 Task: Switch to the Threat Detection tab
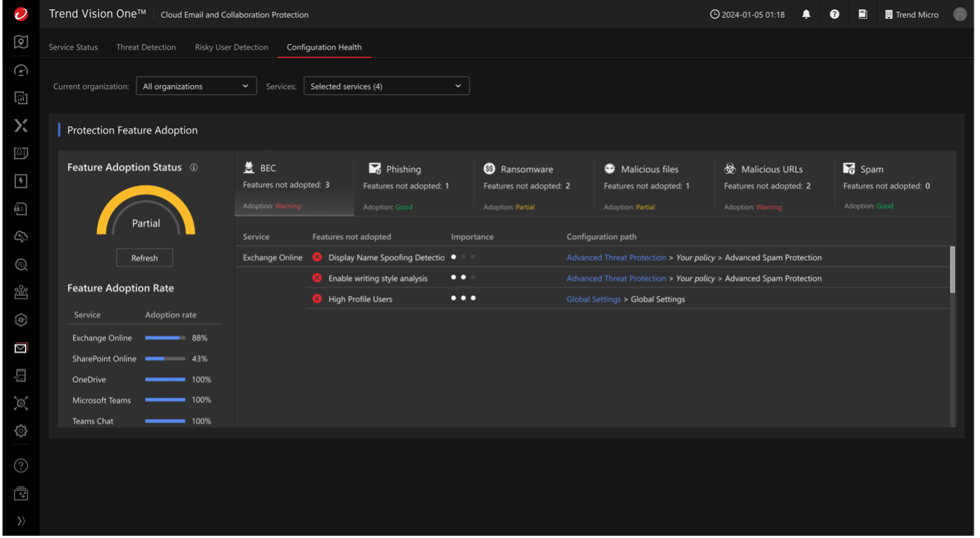[x=146, y=47]
